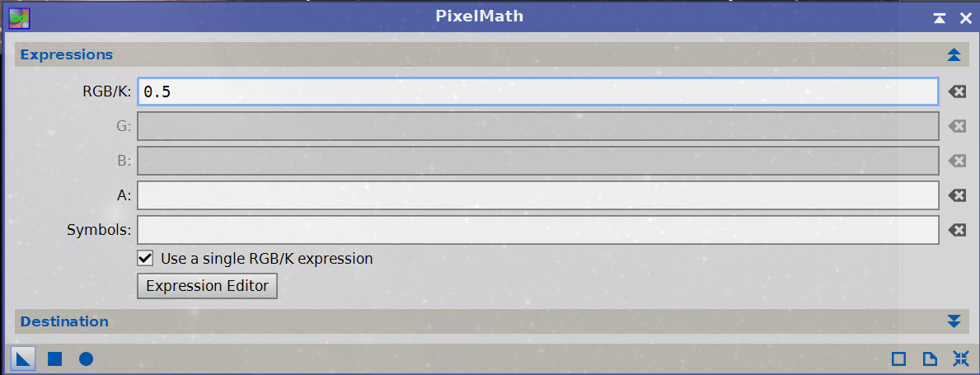Clear the A channel expression
The height and width of the screenshot is (375, 980).
pyautogui.click(x=956, y=195)
